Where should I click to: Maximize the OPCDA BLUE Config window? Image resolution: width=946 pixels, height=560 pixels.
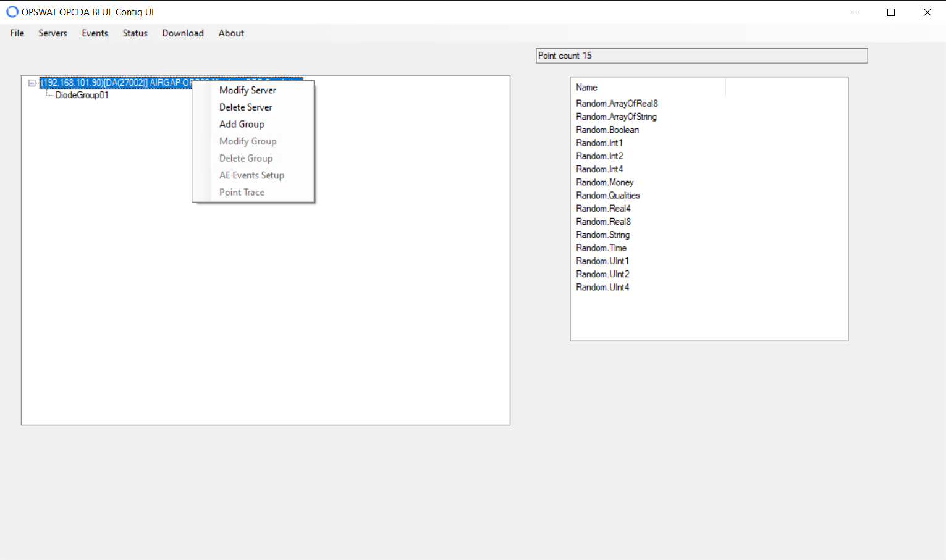point(891,12)
